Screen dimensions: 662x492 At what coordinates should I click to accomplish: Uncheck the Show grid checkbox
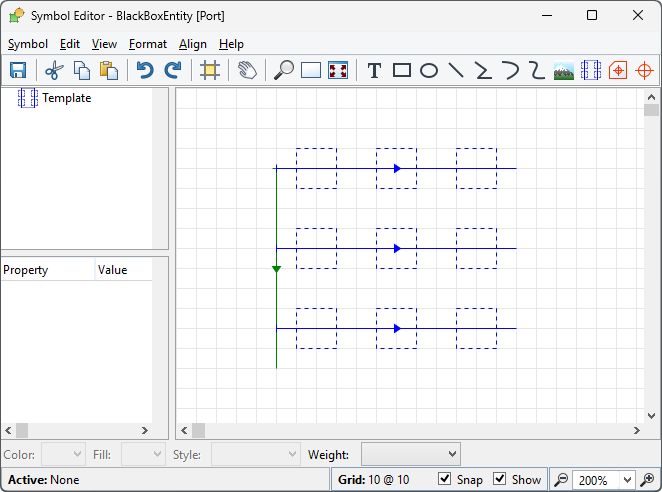pos(500,480)
